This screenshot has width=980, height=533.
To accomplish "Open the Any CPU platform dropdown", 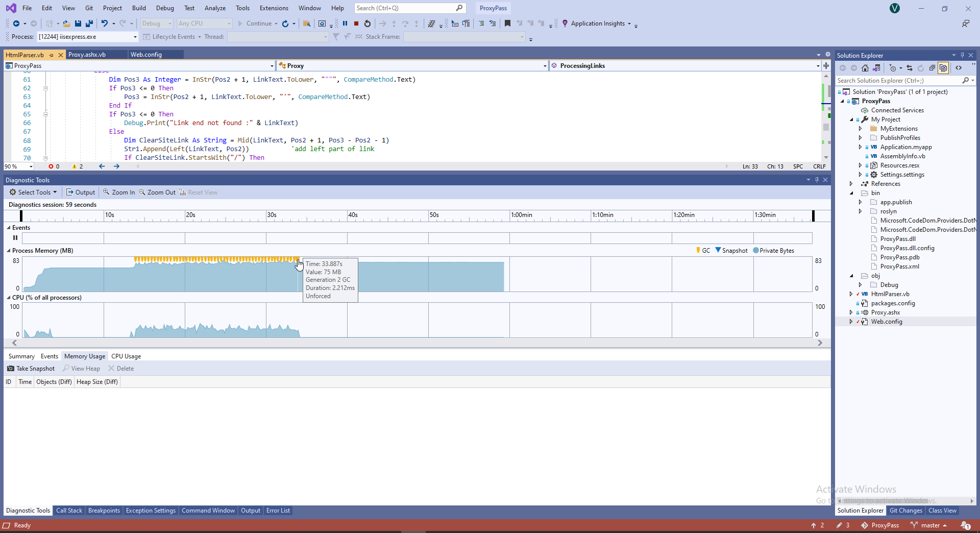I will pos(204,23).
